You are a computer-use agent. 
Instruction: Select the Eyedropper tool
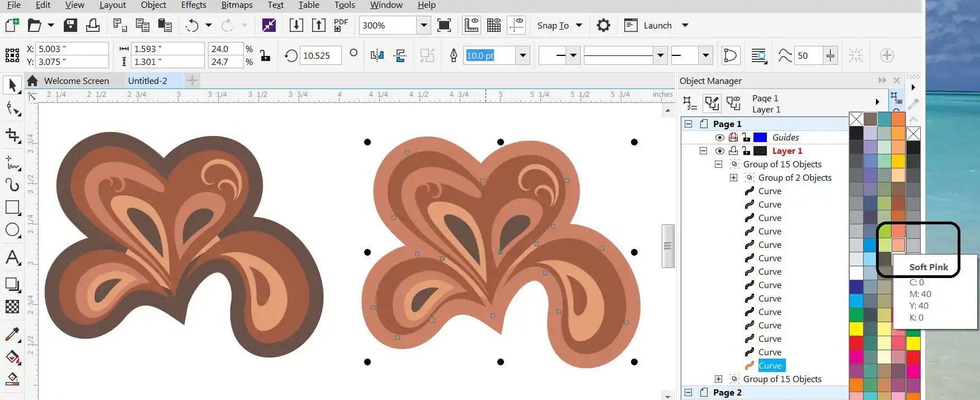point(12,334)
